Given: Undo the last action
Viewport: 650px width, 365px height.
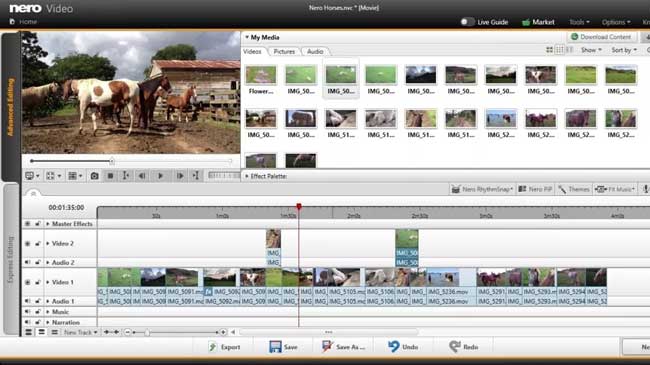Looking at the screenshot, I should click(x=403, y=347).
